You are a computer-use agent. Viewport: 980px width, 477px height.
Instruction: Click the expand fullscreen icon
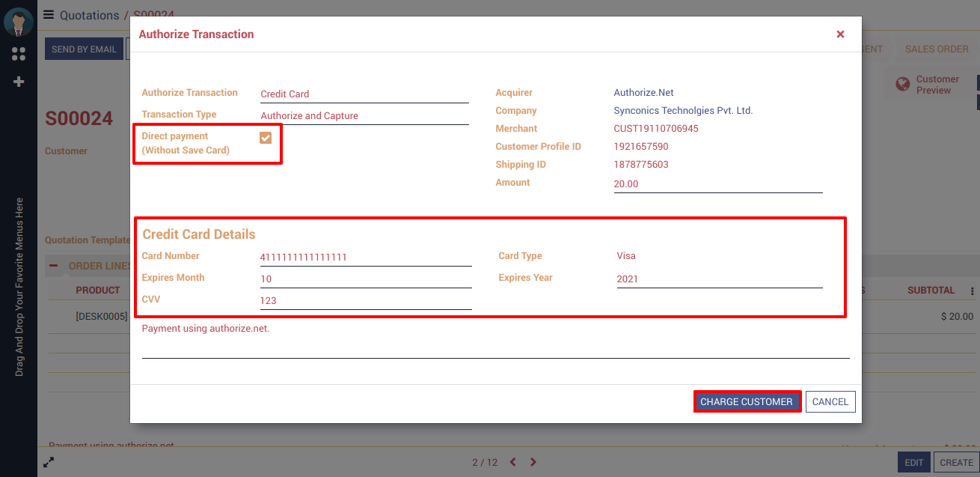(49, 462)
